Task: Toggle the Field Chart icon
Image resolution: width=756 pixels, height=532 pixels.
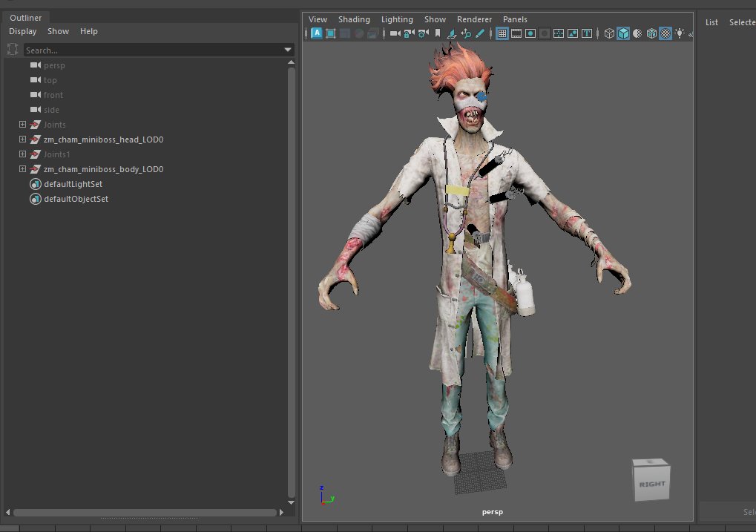Action: click(559, 33)
